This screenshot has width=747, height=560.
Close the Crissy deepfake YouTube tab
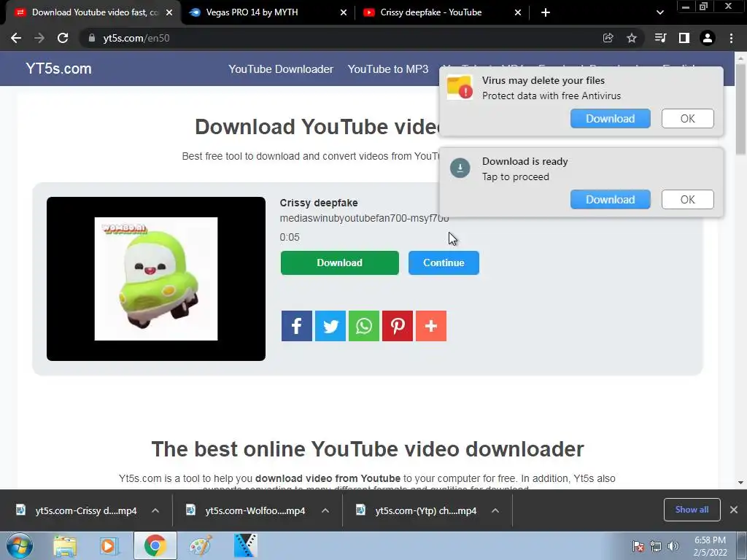tap(518, 12)
